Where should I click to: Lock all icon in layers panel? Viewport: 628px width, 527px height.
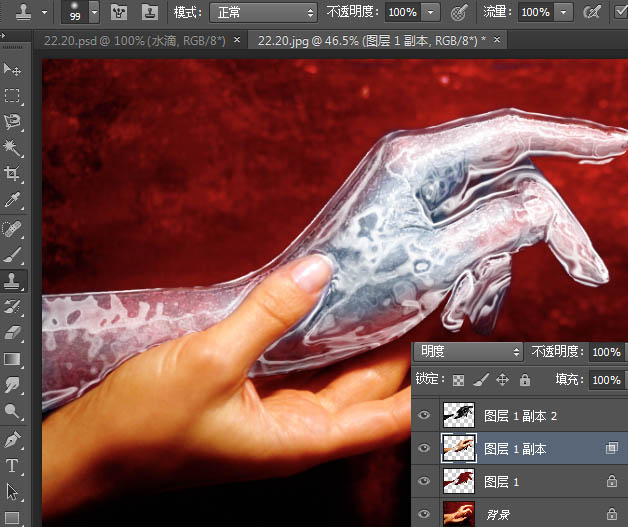point(525,380)
